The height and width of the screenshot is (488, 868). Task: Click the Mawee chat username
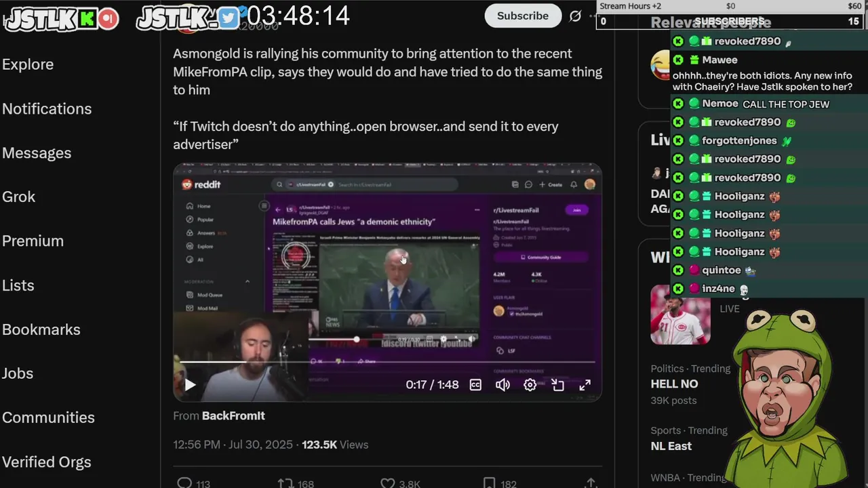(x=719, y=60)
